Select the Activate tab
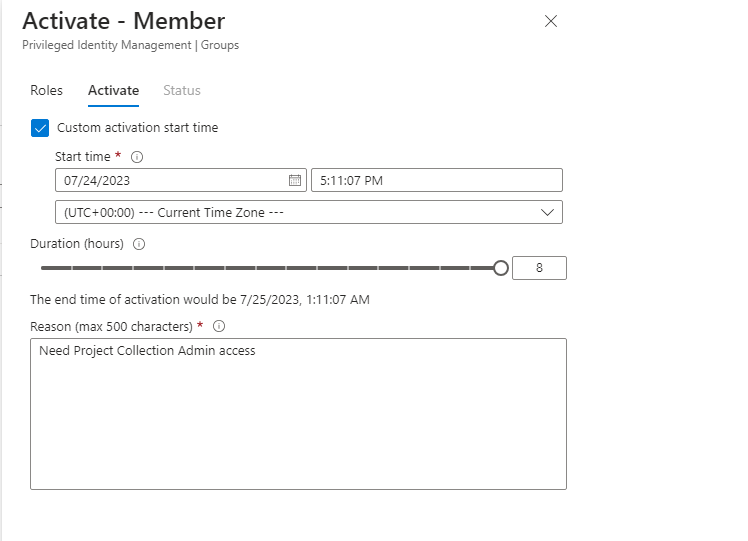Screen dimensions: 748x541 pos(113,91)
